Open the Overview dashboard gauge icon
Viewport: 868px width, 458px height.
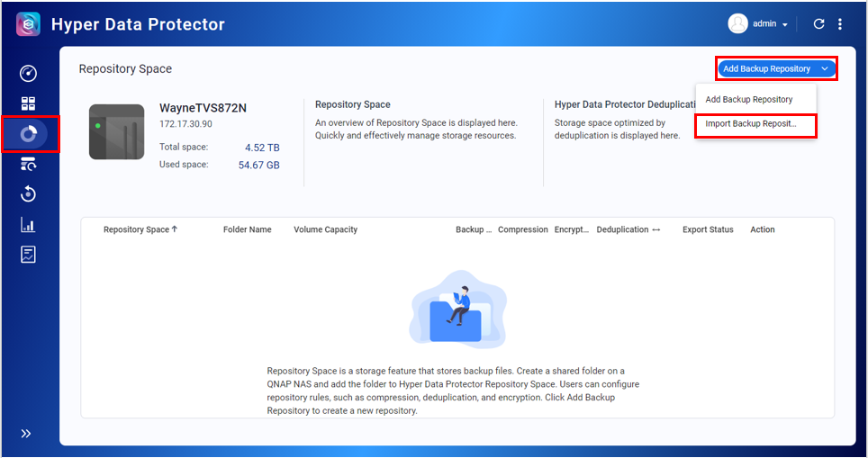click(28, 74)
